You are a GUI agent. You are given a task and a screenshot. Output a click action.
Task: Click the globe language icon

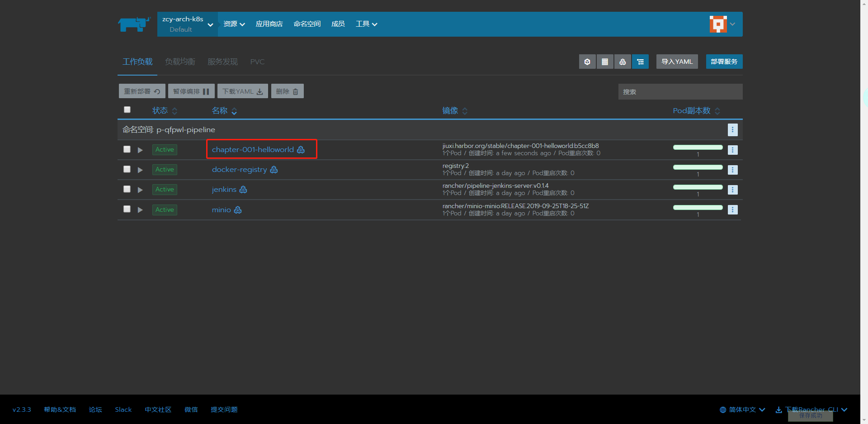pos(723,410)
